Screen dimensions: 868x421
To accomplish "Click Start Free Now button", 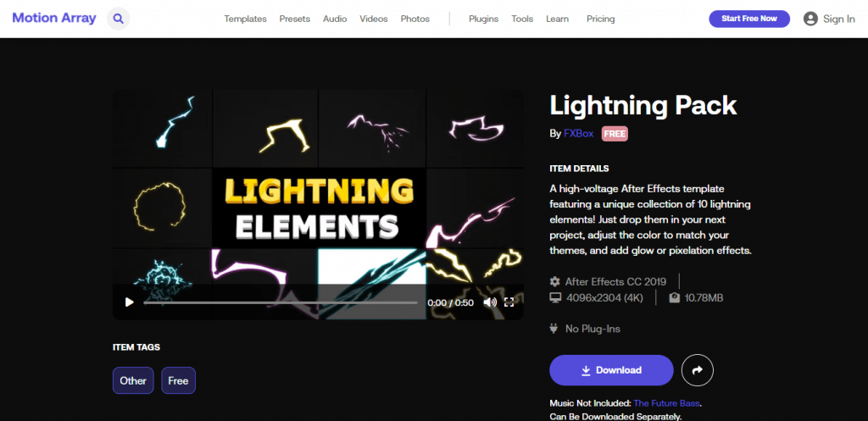I will (x=749, y=19).
